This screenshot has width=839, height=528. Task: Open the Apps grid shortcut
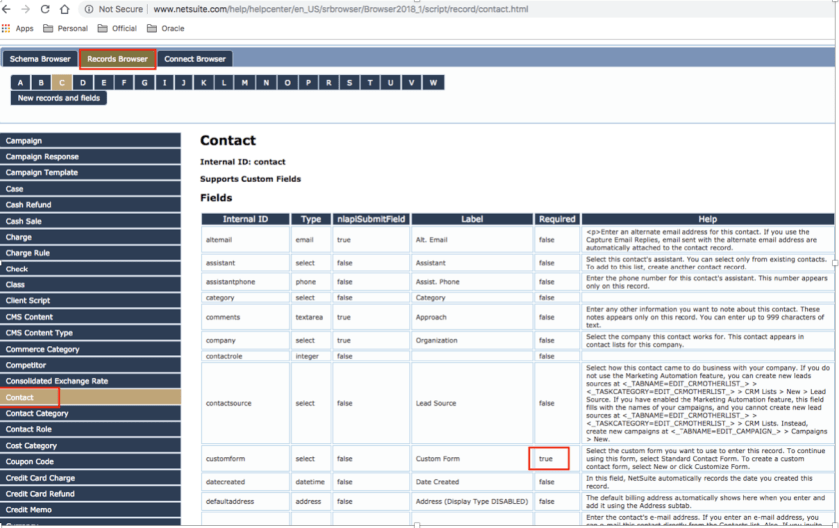[18, 29]
